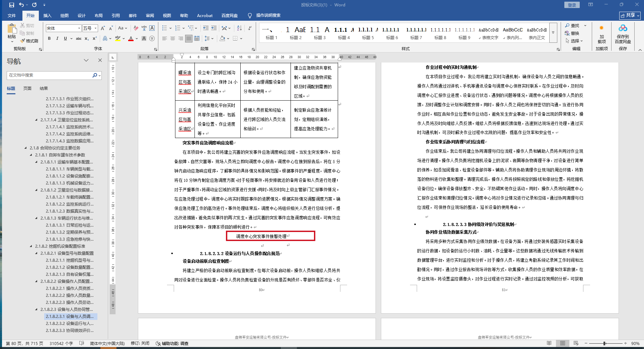
Task: Switch to 结果 tab in navigation pane
Action: click(x=44, y=88)
